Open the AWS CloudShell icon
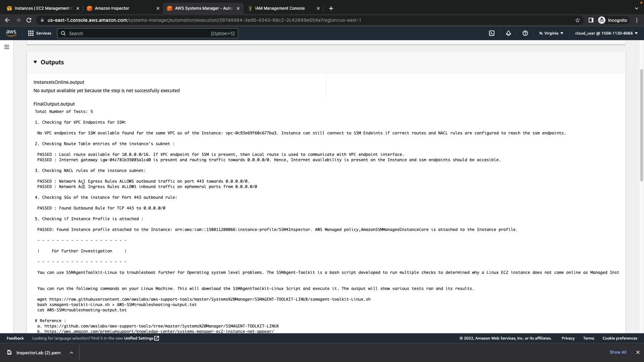 coord(491,33)
